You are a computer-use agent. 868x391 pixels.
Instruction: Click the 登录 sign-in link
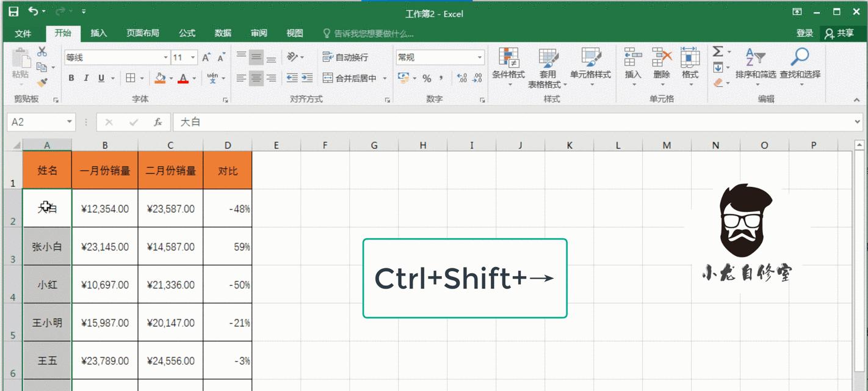(805, 34)
